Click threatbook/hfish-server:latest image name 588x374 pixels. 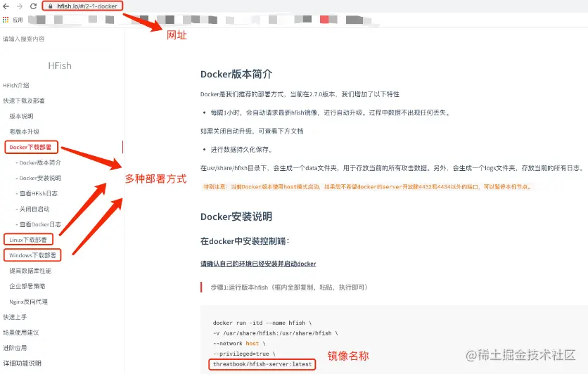262,364
